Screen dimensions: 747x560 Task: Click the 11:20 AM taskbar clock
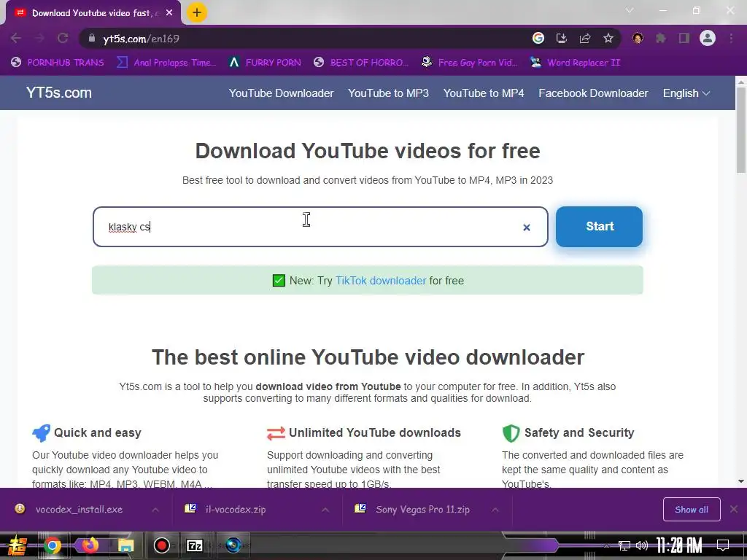679,545
